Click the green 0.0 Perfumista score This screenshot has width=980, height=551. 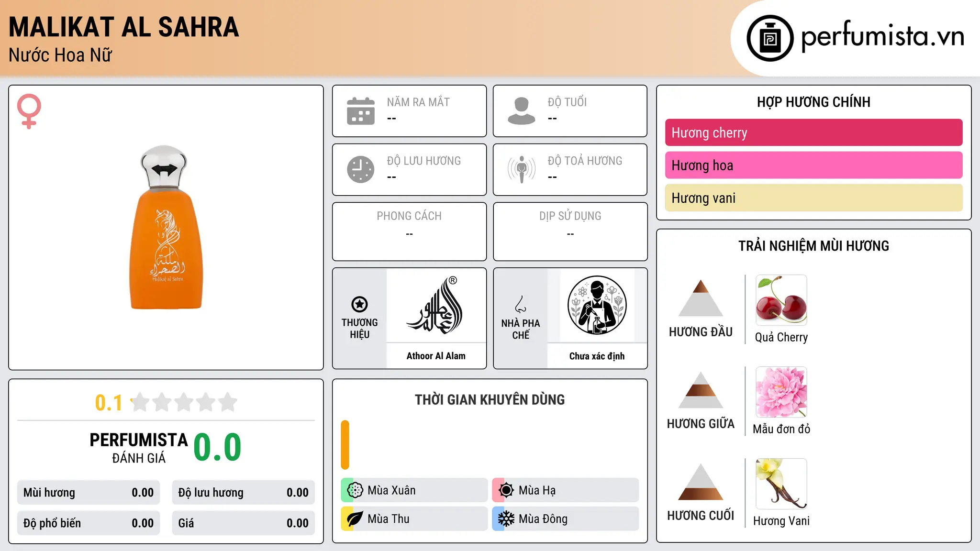coord(217,448)
